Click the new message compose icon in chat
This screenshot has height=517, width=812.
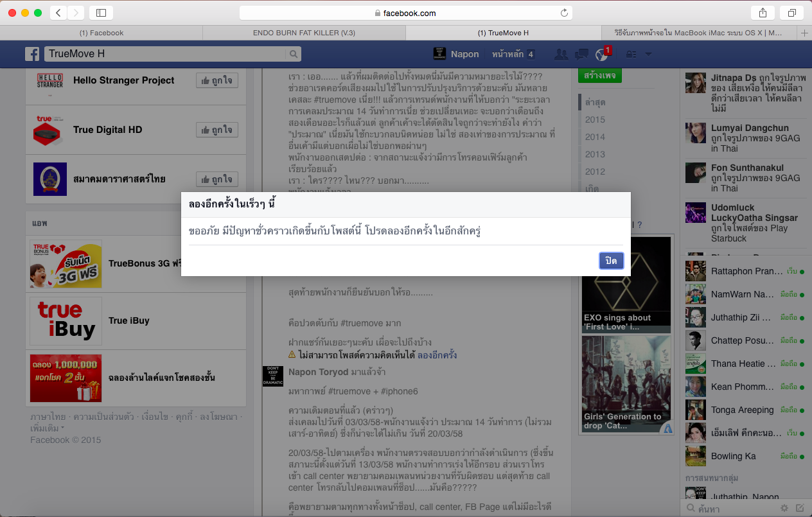coord(800,508)
